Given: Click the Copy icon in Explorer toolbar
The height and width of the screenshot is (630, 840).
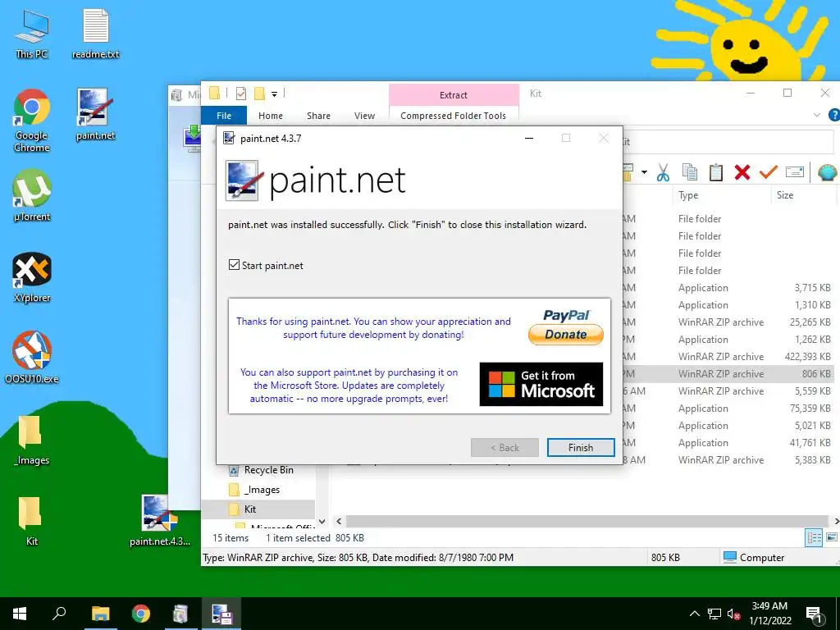Looking at the screenshot, I should 689,172.
